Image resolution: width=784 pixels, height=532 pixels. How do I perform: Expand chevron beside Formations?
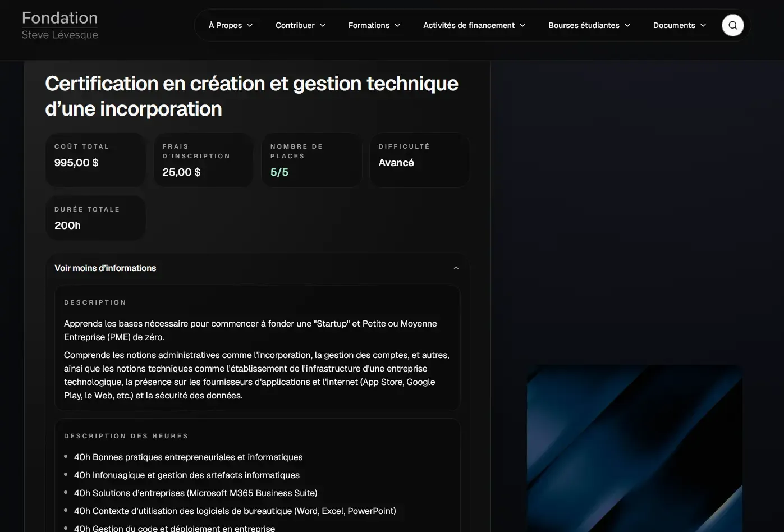[397, 25]
